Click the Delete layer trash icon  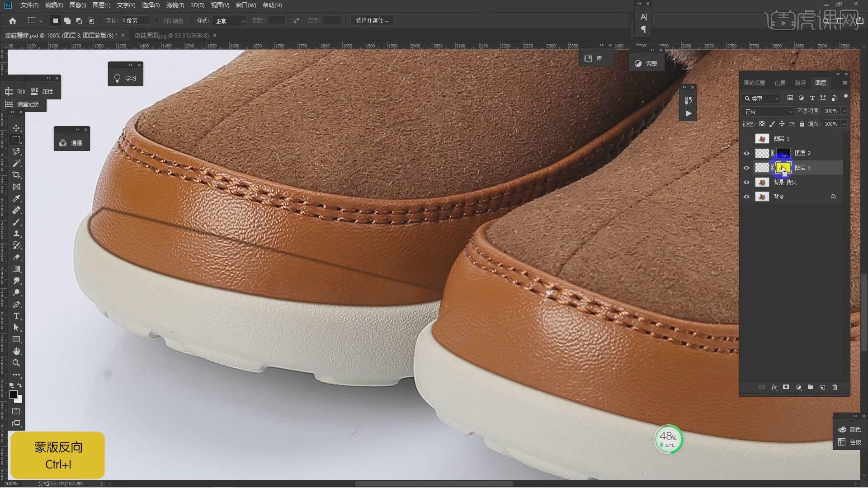pos(835,387)
